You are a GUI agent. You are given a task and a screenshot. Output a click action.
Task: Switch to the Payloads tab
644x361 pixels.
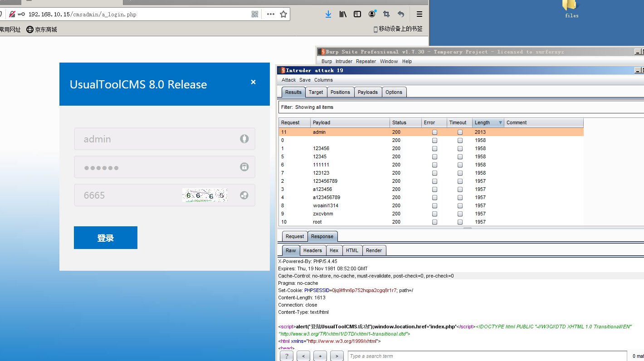pyautogui.click(x=367, y=92)
